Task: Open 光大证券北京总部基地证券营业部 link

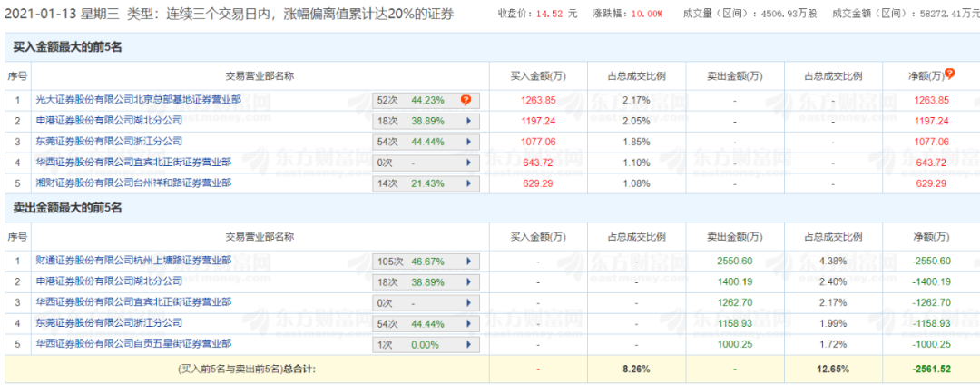Action: (138, 100)
